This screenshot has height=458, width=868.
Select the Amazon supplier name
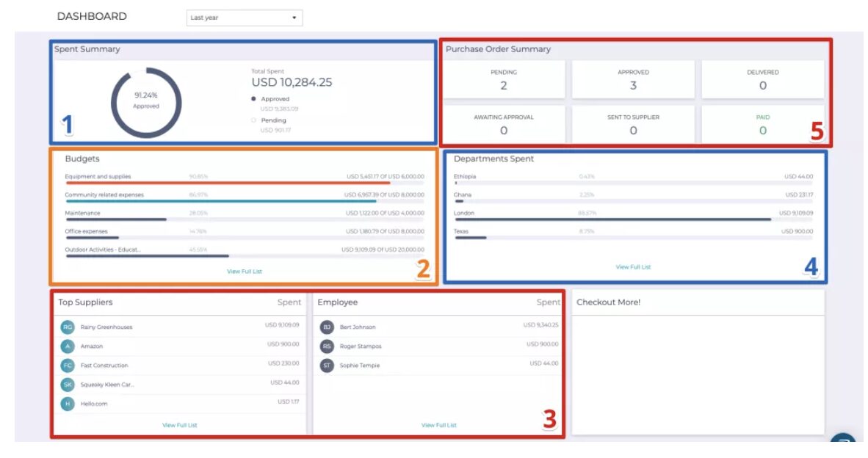pyautogui.click(x=91, y=346)
